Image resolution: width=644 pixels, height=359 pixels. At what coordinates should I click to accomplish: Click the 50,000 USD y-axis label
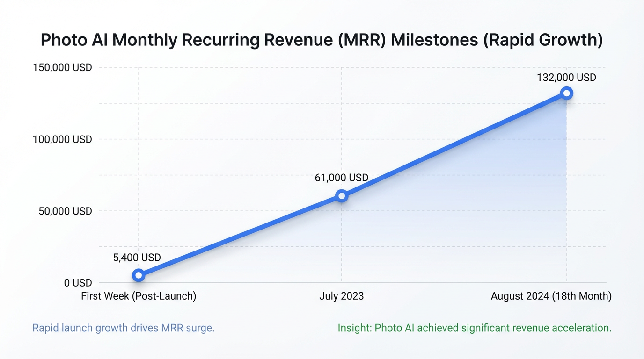[65, 211]
